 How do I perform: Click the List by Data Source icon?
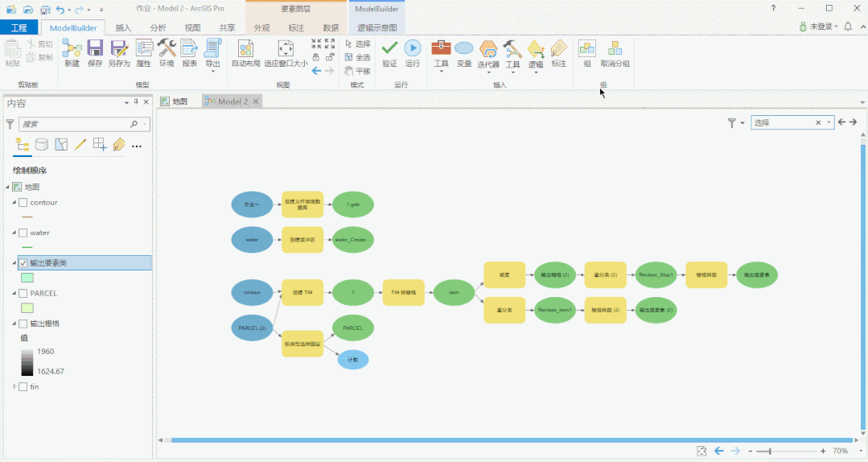tap(42, 145)
